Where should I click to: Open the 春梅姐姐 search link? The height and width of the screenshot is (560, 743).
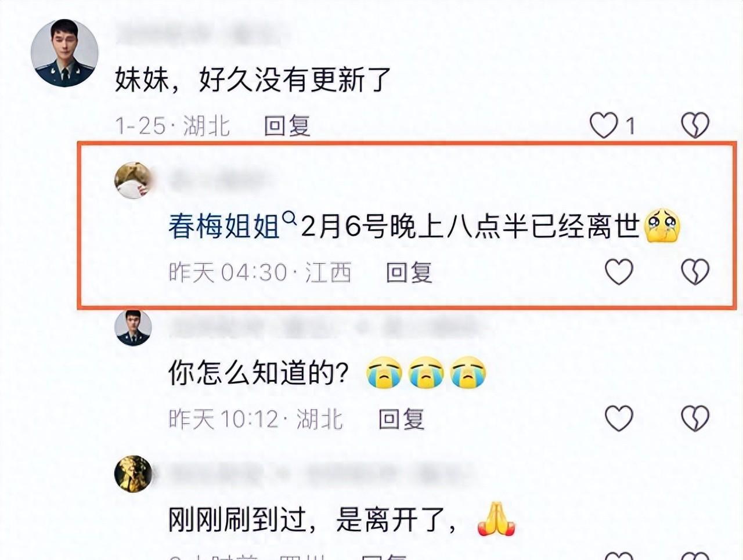pyautogui.click(x=225, y=226)
